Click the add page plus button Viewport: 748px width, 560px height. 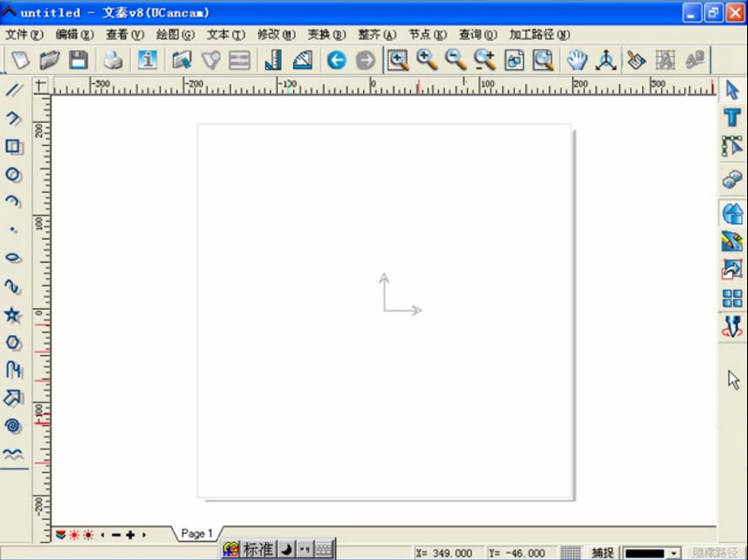pos(130,535)
